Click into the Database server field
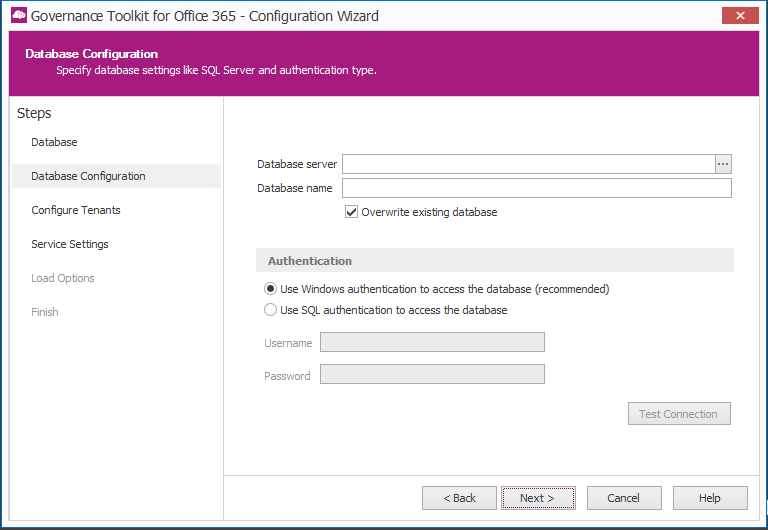This screenshot has width=768, height=530. pyautogui.click(x=528, y=164)
